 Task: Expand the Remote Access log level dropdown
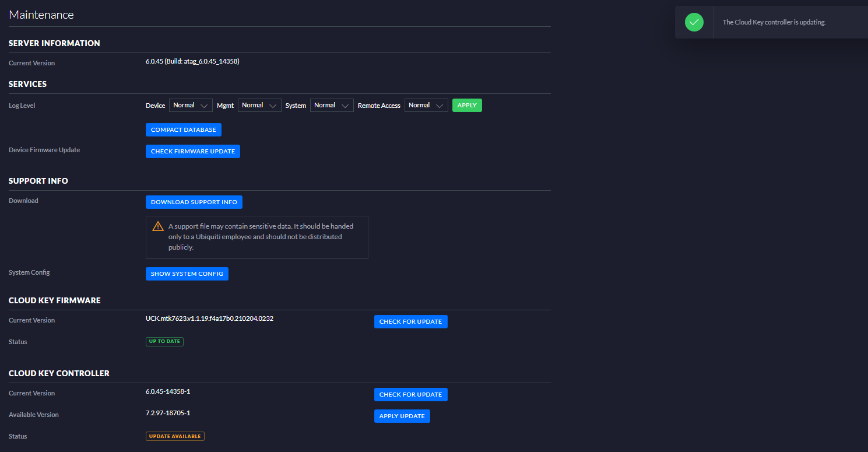(x=426, y=106)
